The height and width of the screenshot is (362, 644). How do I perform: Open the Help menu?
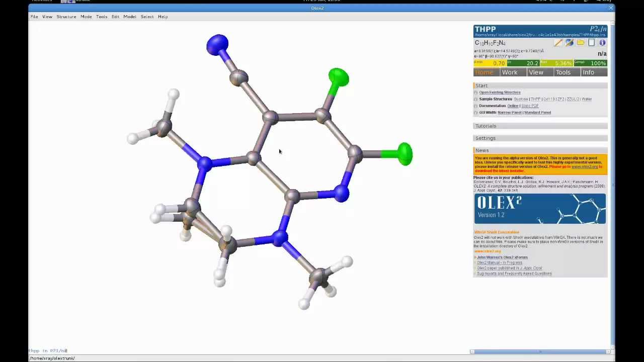pos(163,17)
